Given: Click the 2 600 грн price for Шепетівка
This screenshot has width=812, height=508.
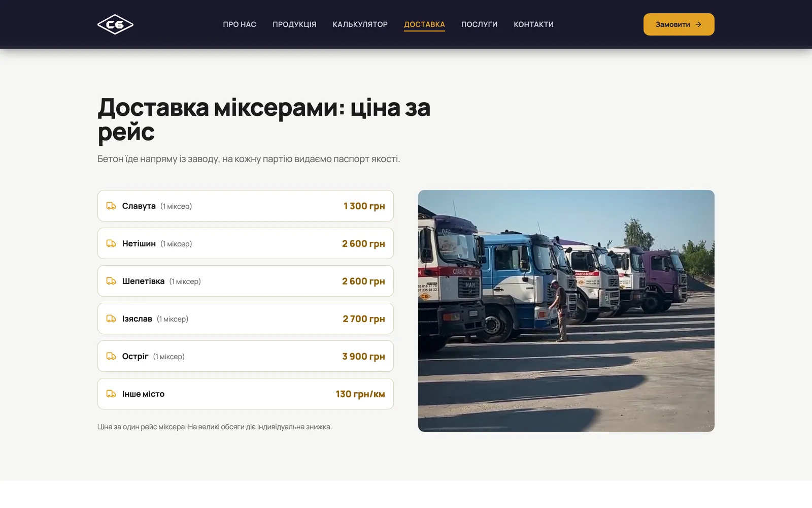Looking at the screenshot, I should click(363, 281).
